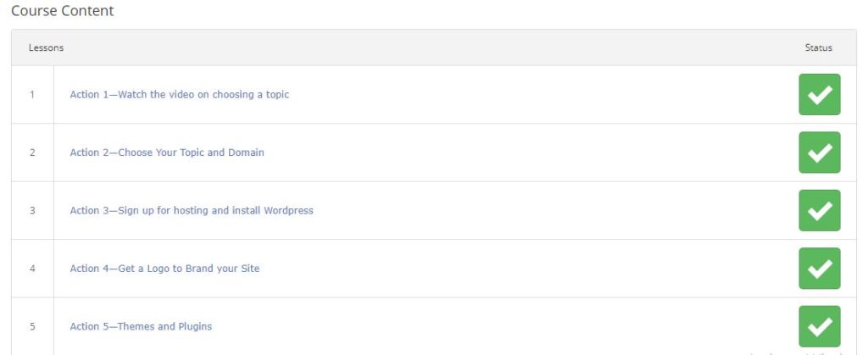The height and width of the screenshot is (355, 868).
Task: Select the green check beside hosting lesson
Action: pyautogui.click(x=820, y=211)
